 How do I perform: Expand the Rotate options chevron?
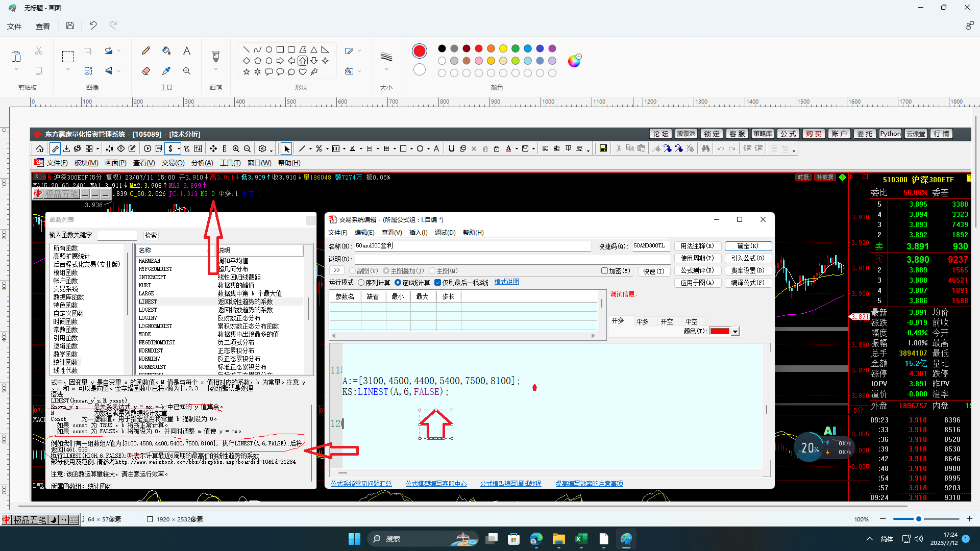click(119, 51)
